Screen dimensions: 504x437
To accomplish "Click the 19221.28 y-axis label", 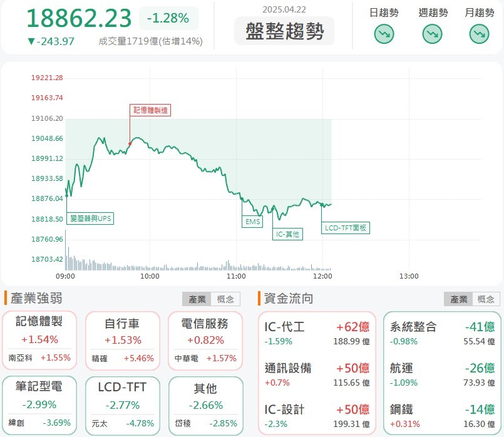I will coord(47,78).
